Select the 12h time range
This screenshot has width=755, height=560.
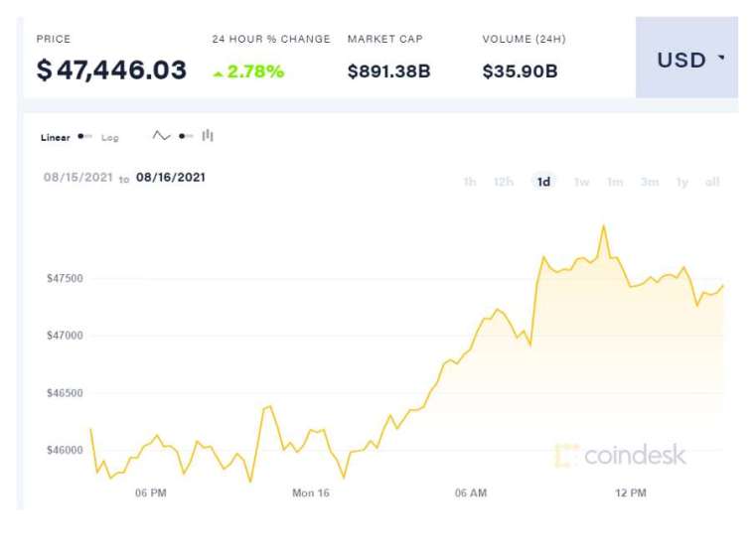point(504,182)
